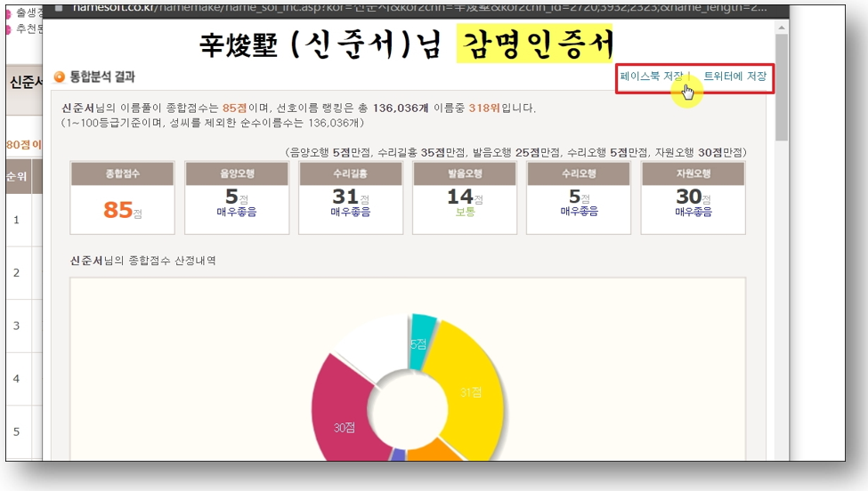
Task: Select the 음양오행 5점 score card
Action: [237, 198]
